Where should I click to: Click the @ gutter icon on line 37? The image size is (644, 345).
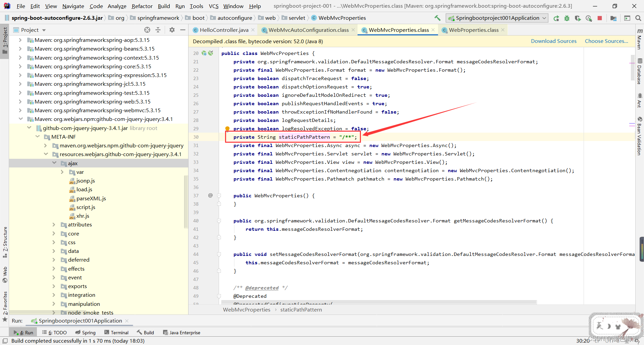coord(210,195)
